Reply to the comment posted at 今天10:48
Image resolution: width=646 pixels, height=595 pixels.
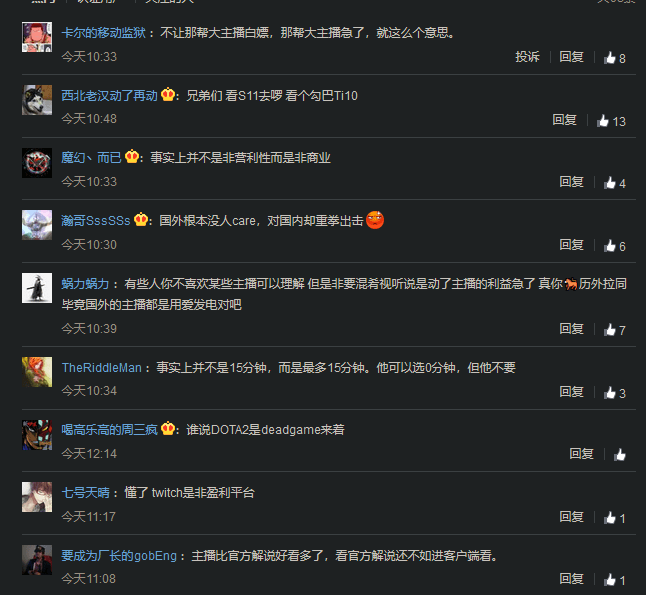point(564,120)
